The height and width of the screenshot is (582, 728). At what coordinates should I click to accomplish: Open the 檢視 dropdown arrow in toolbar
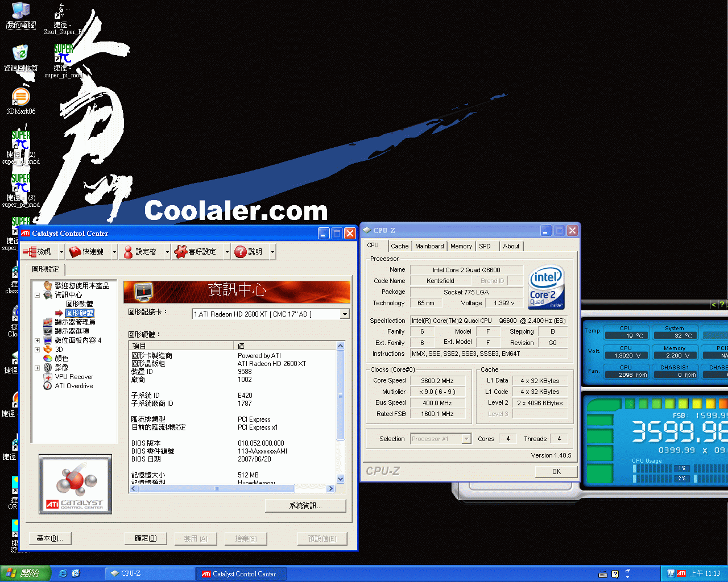pyautogui.click(x=61, y=252)
